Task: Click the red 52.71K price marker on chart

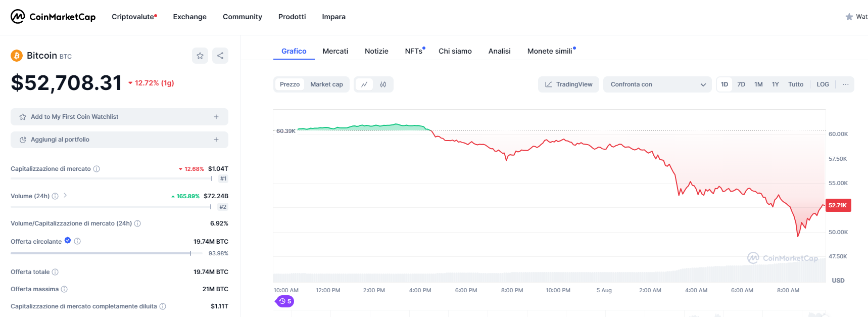Action: [x=838, y=205]
